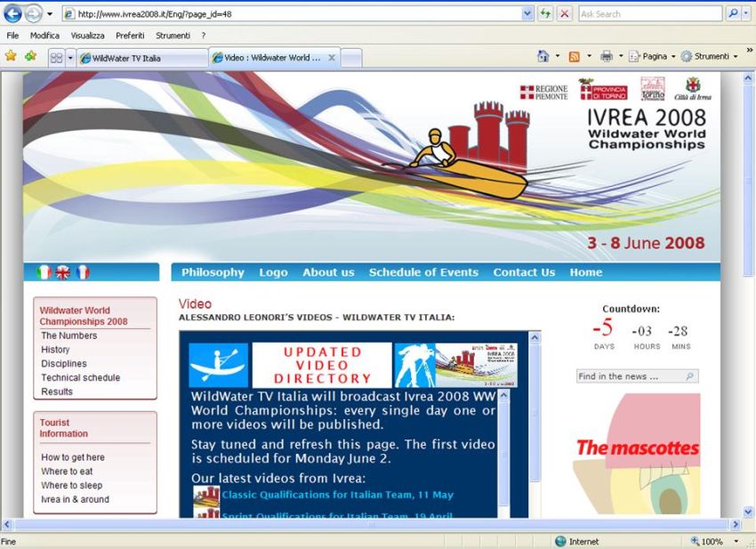Select the Italian flag language icon
The width and height of the screenshot is (756, 549).
click(44, 272)
